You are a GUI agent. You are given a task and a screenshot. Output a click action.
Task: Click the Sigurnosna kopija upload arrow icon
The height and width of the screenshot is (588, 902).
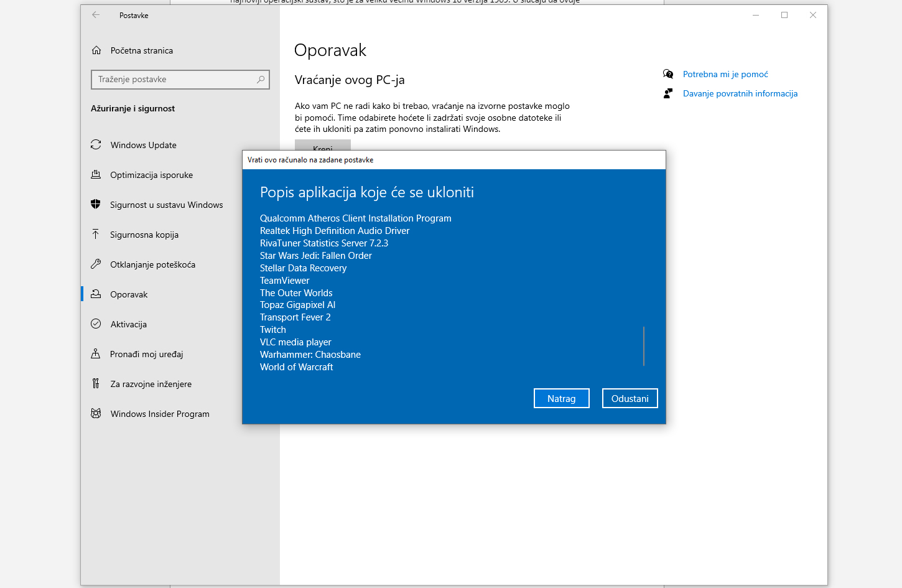pyautogui.click(x=96, y=235)
